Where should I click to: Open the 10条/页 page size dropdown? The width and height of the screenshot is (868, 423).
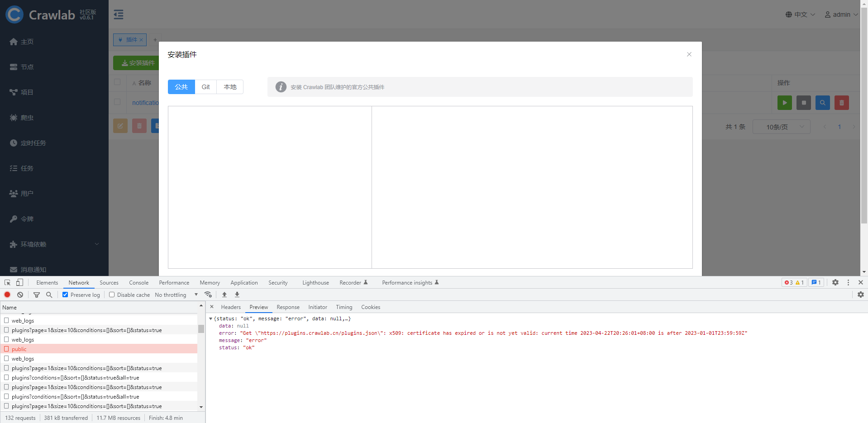pos(781,127)
